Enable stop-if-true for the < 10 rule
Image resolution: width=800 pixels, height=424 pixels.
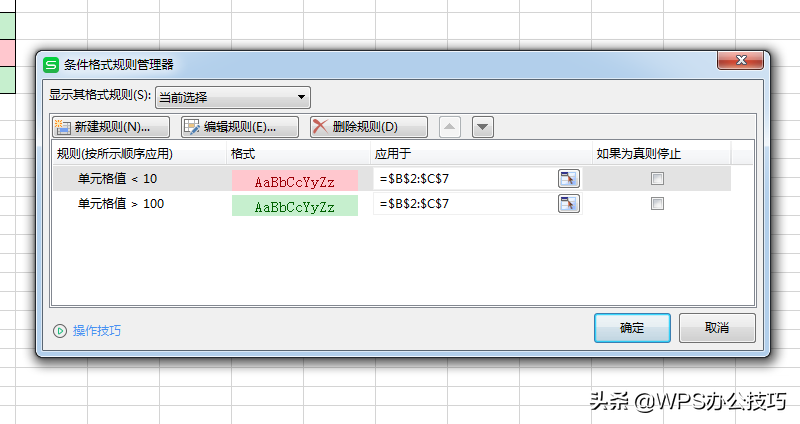tap(657, 179)
